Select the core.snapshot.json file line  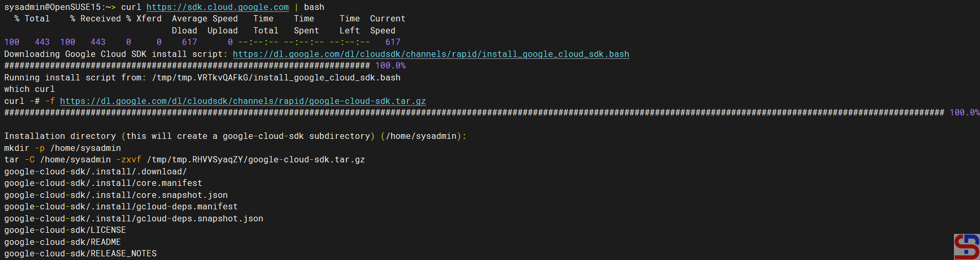coord(116,195)
